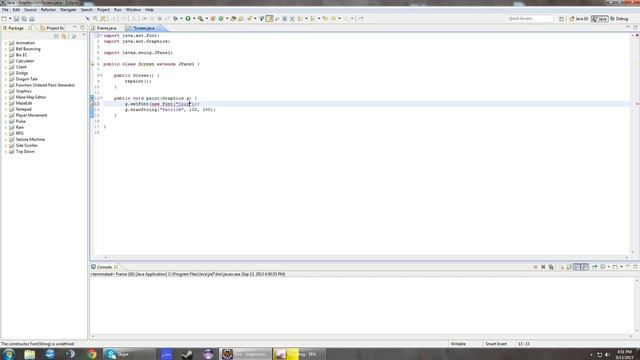The height and width of the screenshot is (360, 640).
Task: Open the Windows Start button
Action: [x=9, y=354]
